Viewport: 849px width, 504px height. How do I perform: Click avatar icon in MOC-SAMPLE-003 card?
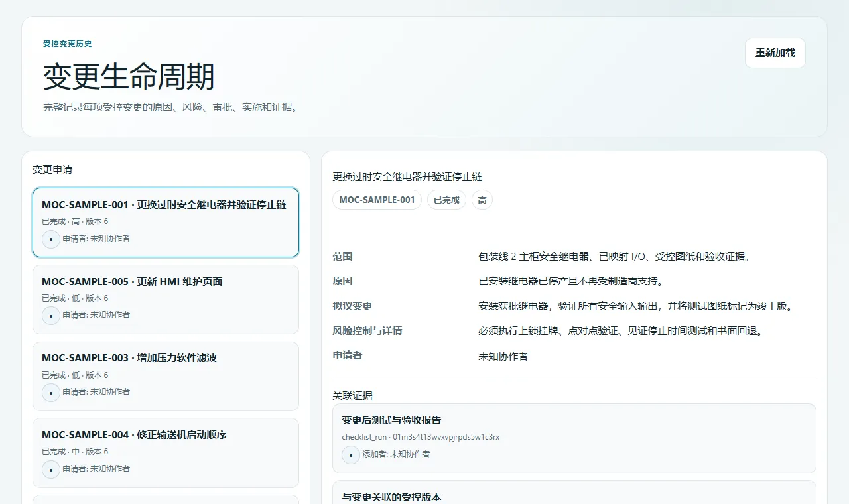[x=51, y=393]
